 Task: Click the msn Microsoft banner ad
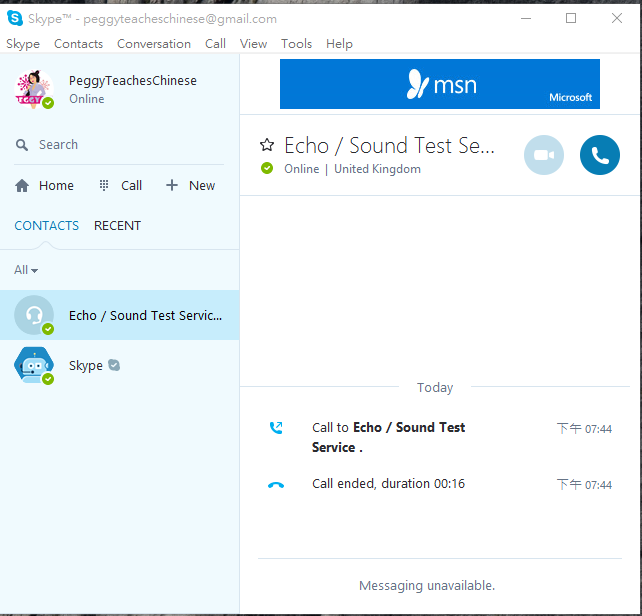[x=440, y=84]
